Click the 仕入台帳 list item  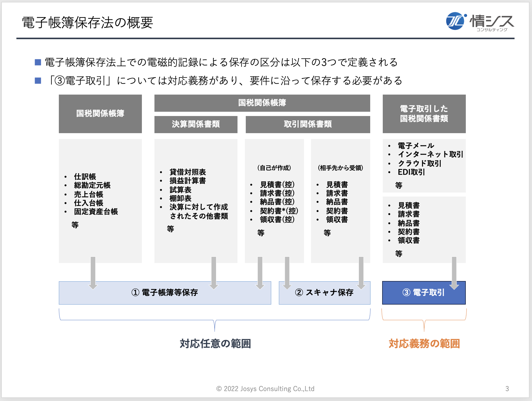89,203
